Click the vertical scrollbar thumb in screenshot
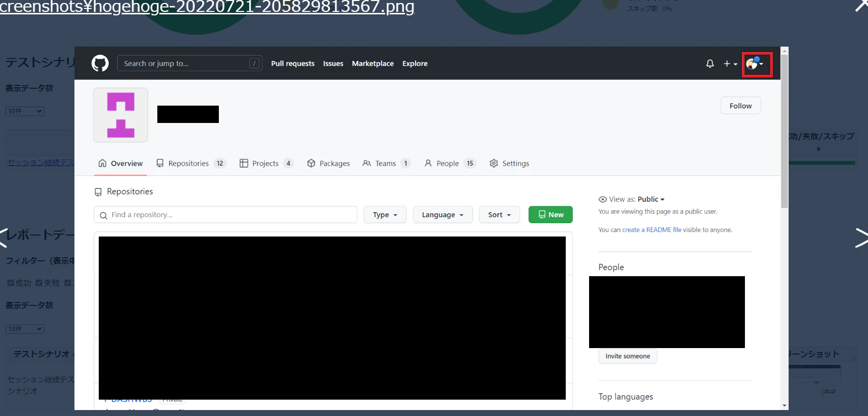This screenshot has height=416, width=868. click(x=785, y=131)
